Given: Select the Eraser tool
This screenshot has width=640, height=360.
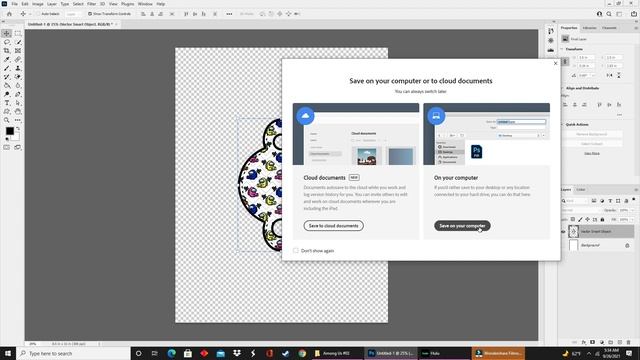Looking at the screenshot, I should click(18, 77).
